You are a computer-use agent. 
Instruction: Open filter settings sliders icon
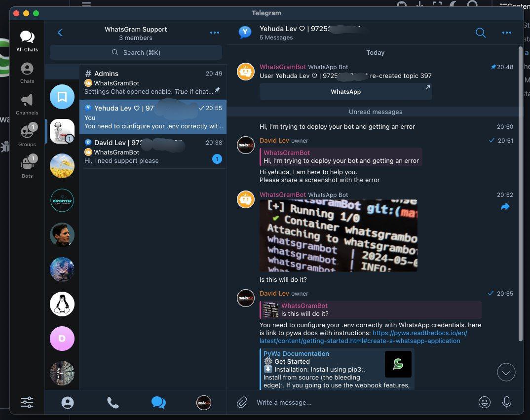point(27,402)
